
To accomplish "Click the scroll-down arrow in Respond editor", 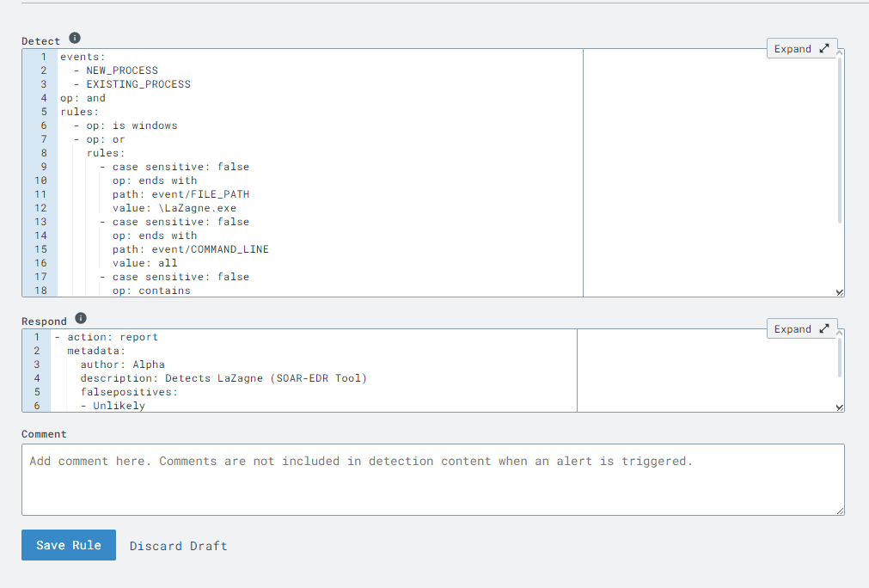I will pyautogui.click(x=840, y=407).
